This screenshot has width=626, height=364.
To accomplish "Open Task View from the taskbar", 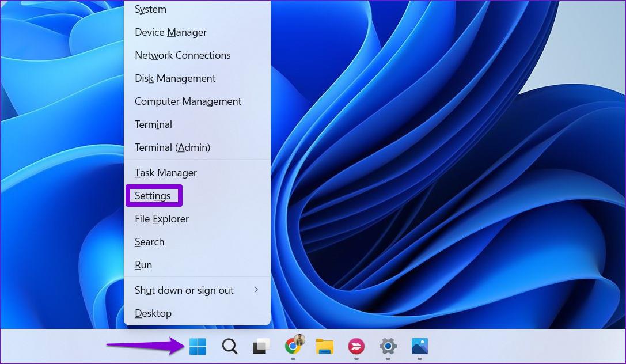I will (x=260, y=346).
